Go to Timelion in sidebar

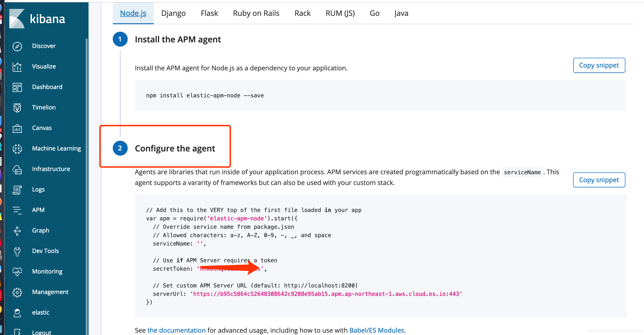pos(44,107)
